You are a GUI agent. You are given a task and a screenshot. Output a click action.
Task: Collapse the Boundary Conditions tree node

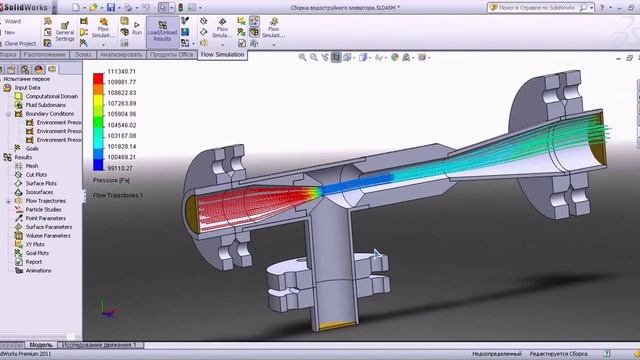click(8, 114)
